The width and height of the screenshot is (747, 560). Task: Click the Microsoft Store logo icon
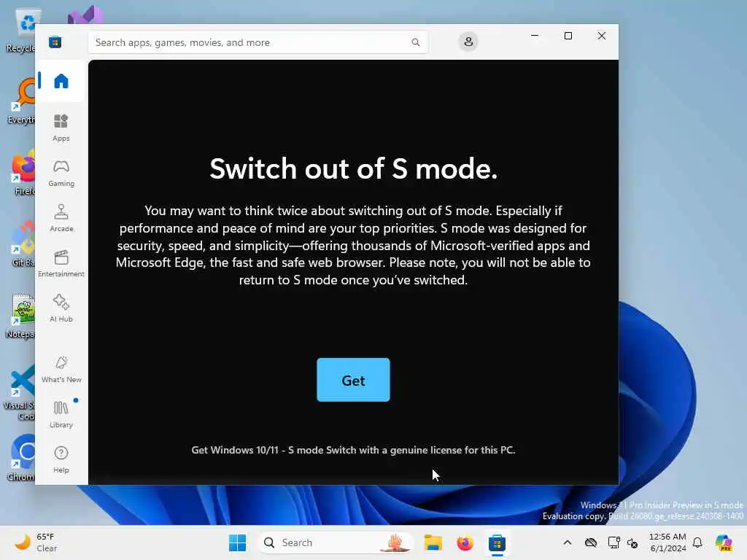[x=55, y=42]
